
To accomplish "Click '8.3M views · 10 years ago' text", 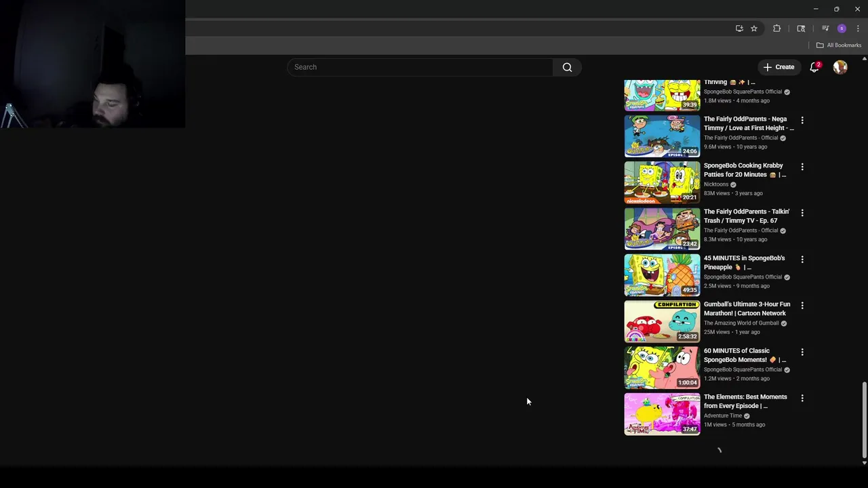I will [x=736, y=239].
